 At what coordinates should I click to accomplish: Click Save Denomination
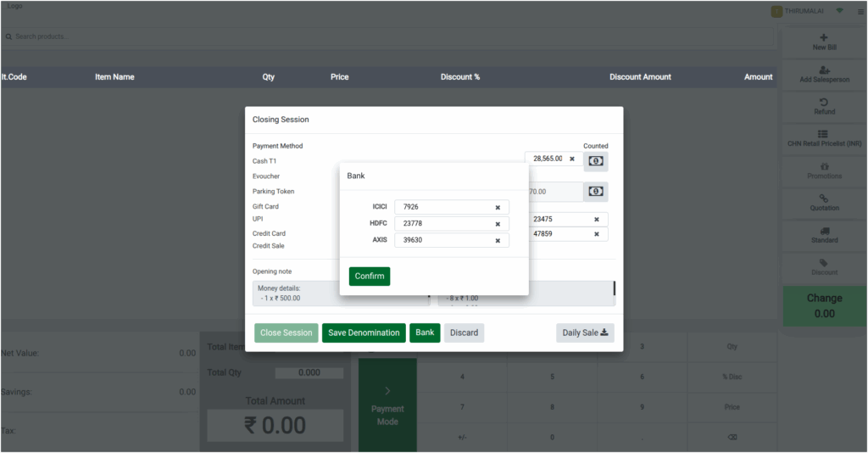point(364,333)
